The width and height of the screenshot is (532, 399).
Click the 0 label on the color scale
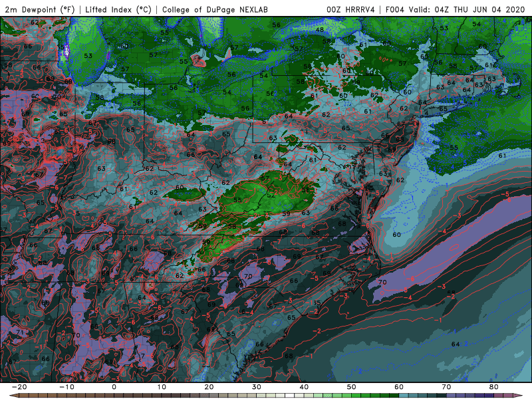(114, 387)
